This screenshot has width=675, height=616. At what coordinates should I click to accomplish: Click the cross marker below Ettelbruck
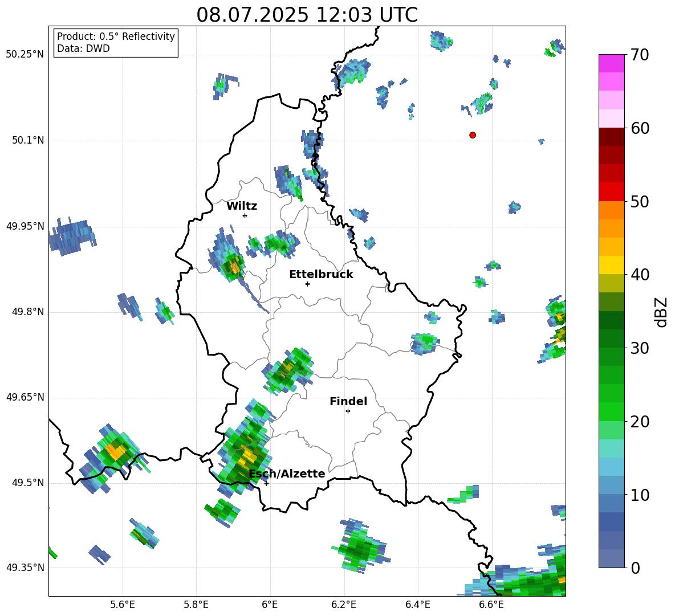[307, 284]
